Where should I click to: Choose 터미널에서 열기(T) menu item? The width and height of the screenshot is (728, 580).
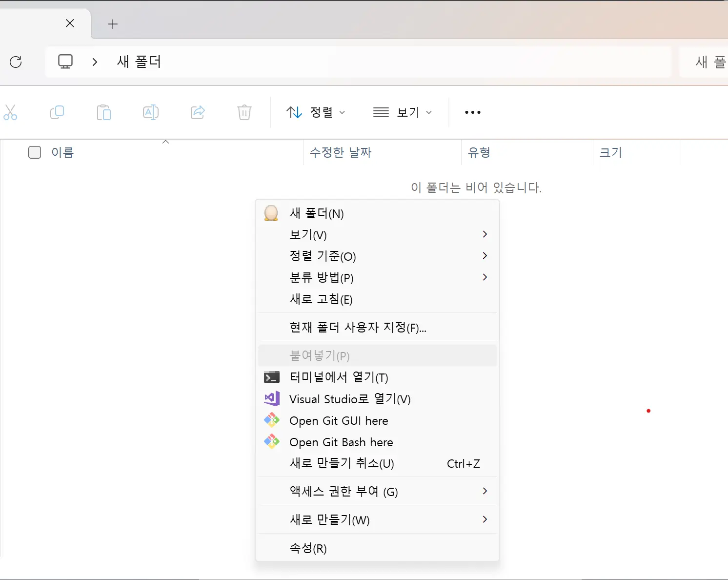pos(377,377)
